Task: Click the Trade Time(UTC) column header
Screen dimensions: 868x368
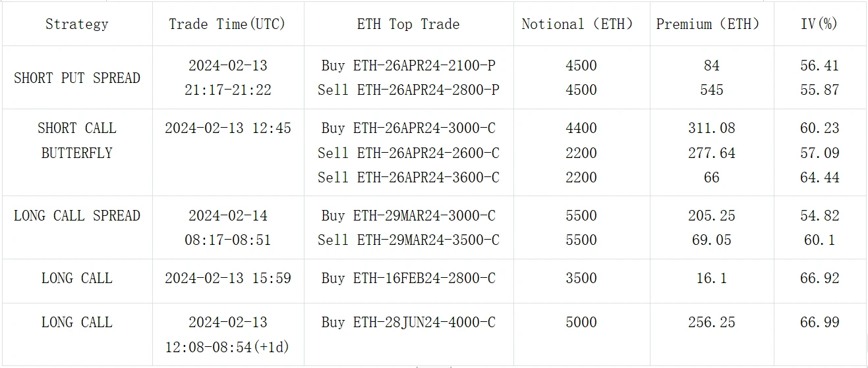Action: click(227, 24)
